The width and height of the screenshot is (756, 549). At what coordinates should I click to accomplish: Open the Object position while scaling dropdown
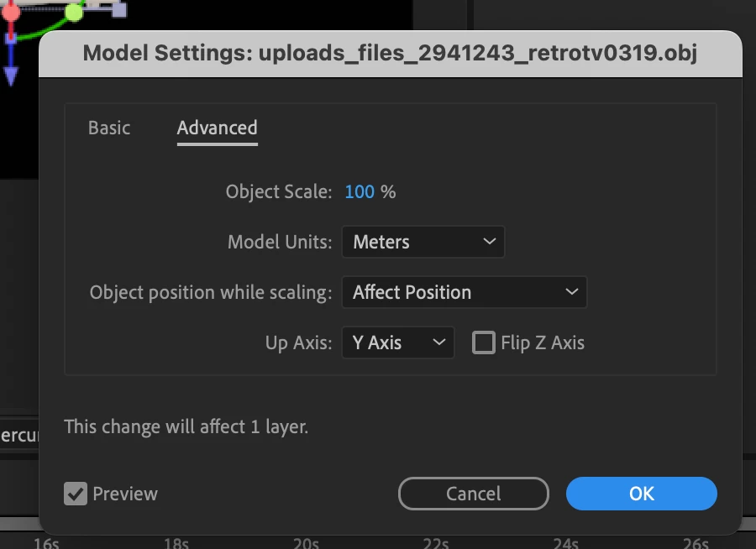(464, 292)
